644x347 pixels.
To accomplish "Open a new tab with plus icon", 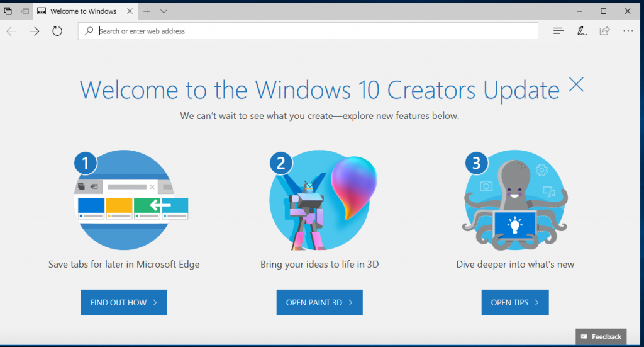I will click(x=147, y=11).
